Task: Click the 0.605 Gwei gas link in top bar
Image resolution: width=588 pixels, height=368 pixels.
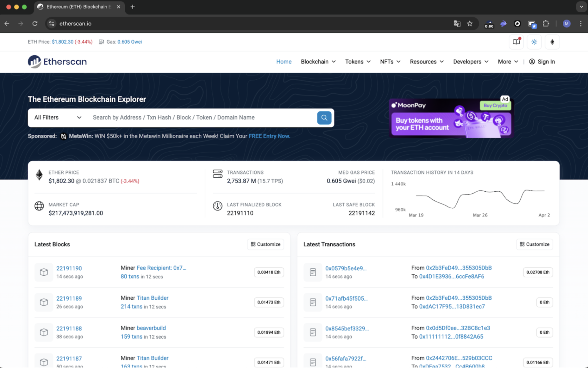Action: (129, 42)
